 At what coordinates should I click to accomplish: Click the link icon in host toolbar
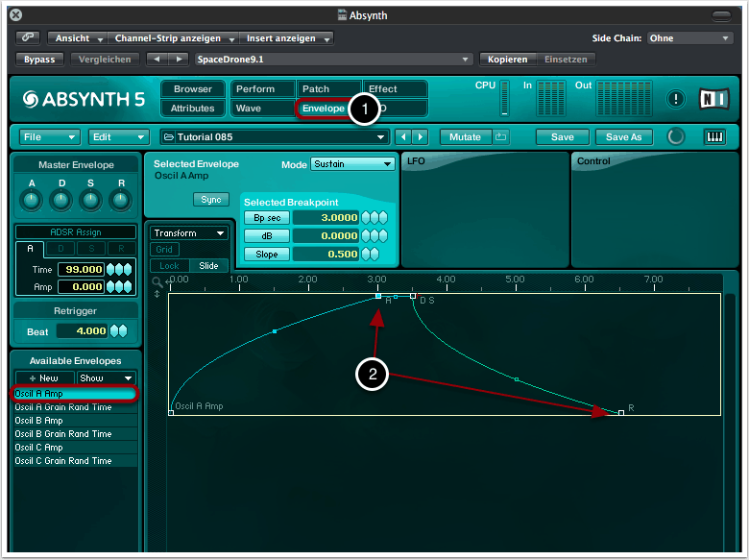coord(30,38)
